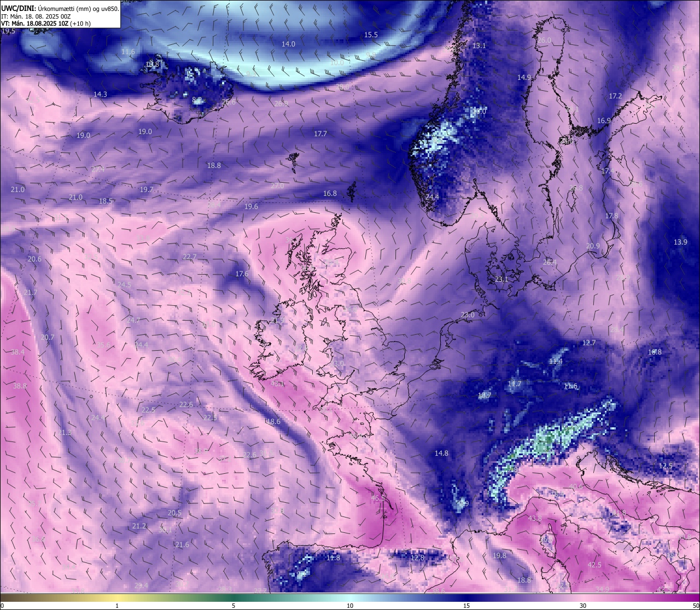Click the colorbar tick label '15'

pos(466,606)
